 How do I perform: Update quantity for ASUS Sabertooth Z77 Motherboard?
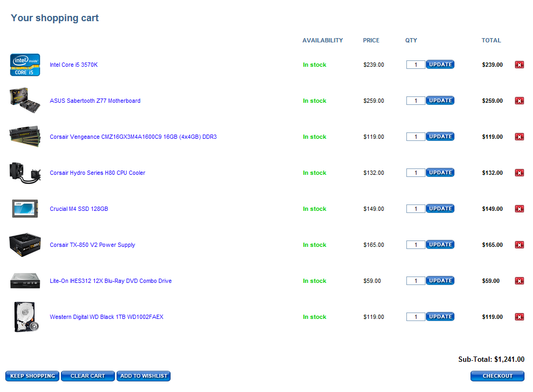(440, 101)
